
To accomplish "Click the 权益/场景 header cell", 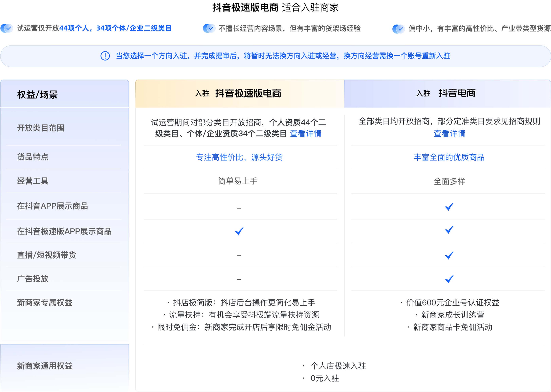I will (65, 94).
